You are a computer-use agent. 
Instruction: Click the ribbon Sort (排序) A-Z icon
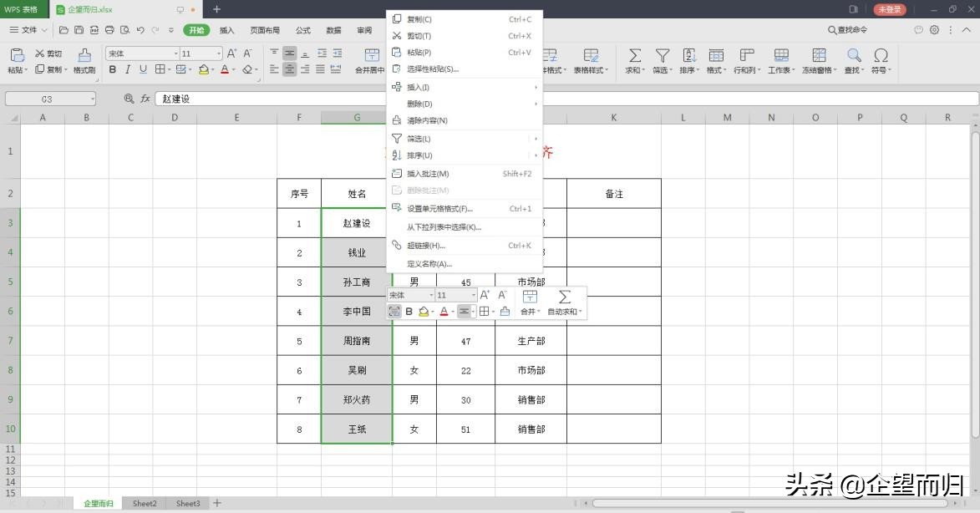coord(688,55)
